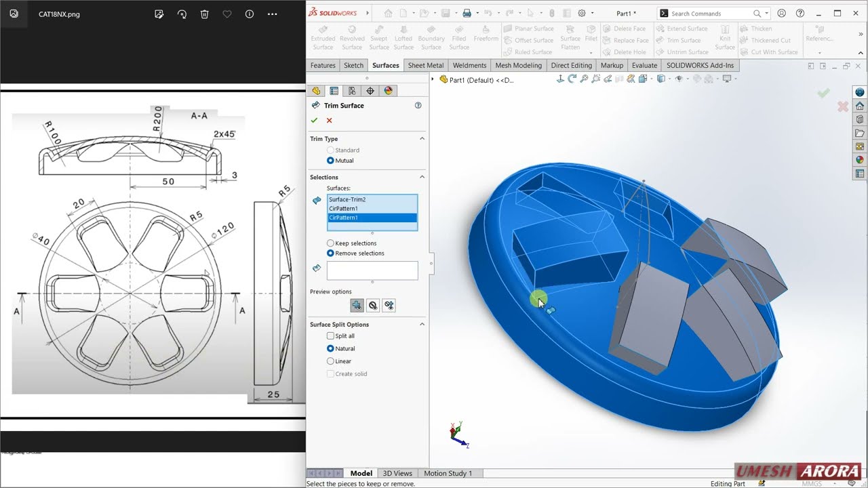This screenshot has height=488, width=868.
Task: Collapse Surface Split Options section
Action: coord(422,324)
